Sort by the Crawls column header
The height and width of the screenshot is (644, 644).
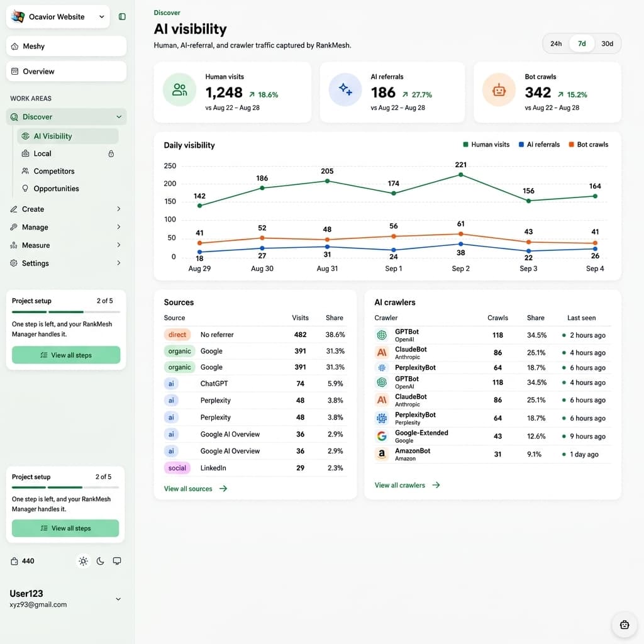coord(497,318)
